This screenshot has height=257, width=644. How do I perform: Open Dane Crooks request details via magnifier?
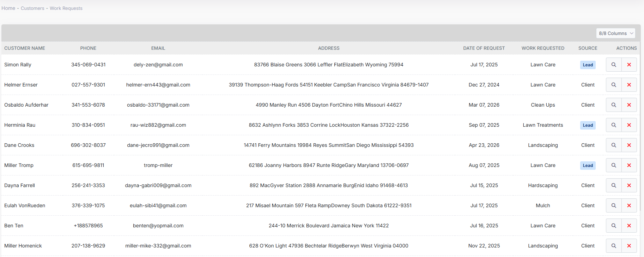coord(614,145)
